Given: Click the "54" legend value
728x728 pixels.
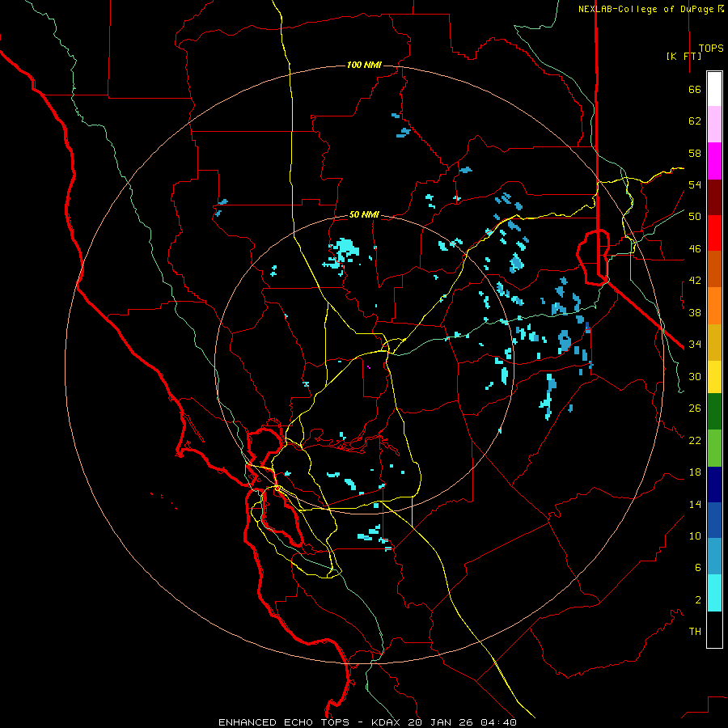Looking at the screenshot, I should pos(695,184).
